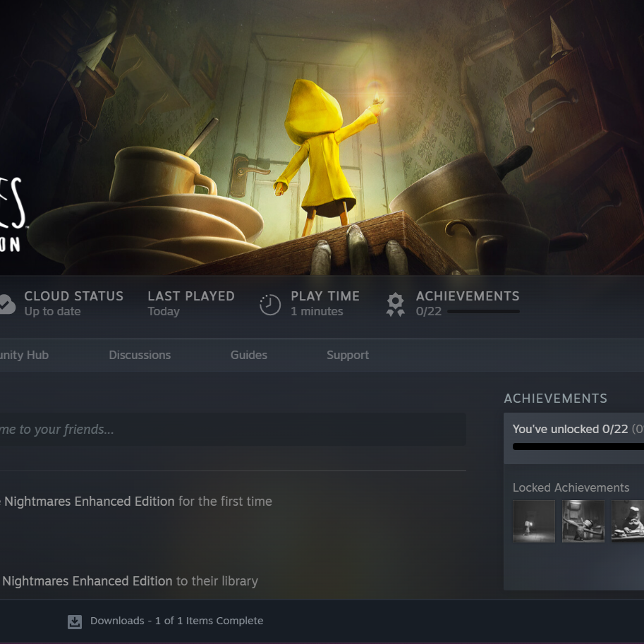Click the achievements gear ribbon icon

click(x=396, y=304)
